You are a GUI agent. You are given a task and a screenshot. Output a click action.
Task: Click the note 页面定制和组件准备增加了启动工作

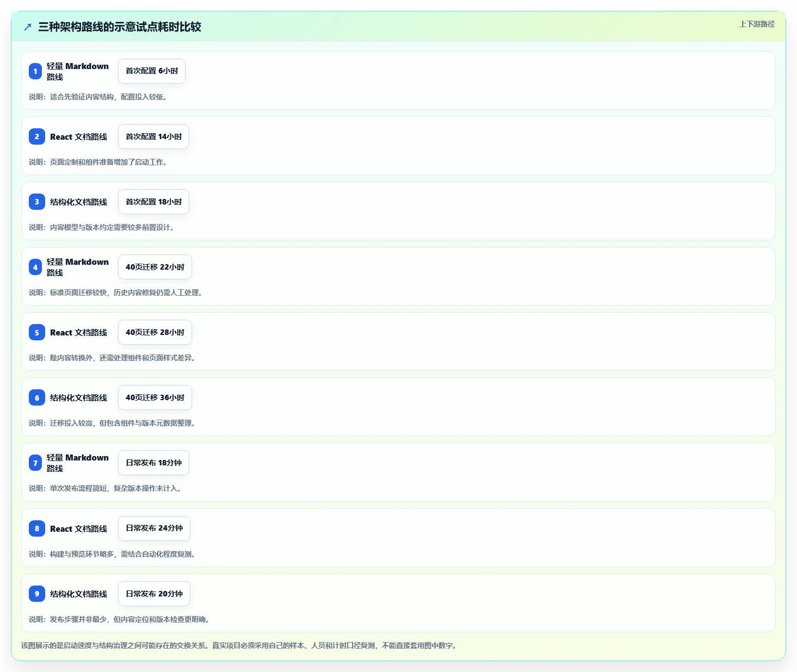tap(98, 162)
